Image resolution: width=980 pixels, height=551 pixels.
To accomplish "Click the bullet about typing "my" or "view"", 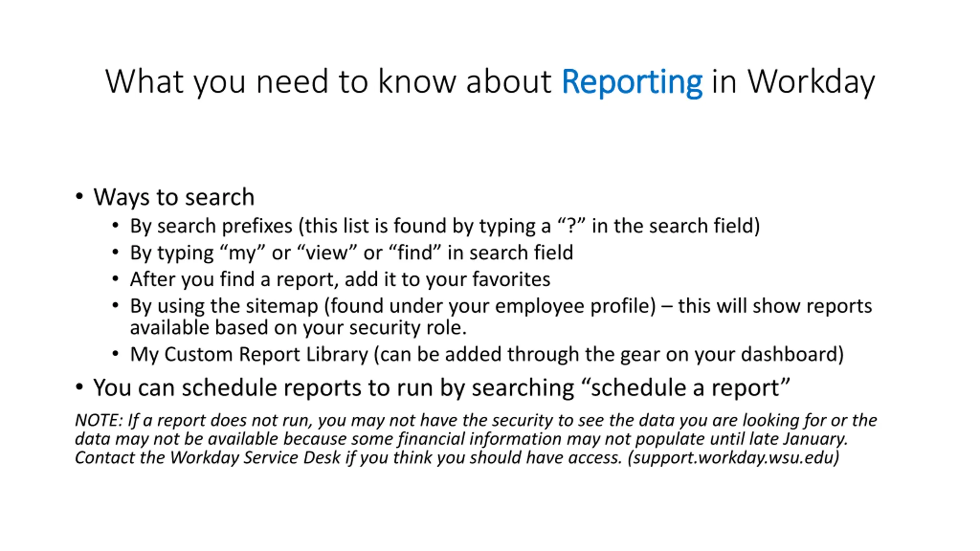I will pos(351,253).
